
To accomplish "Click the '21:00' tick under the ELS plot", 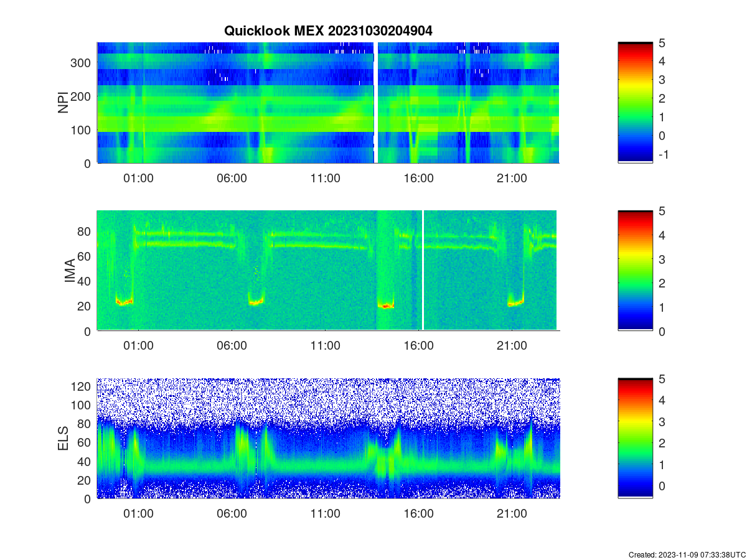I will click(512, 514).
